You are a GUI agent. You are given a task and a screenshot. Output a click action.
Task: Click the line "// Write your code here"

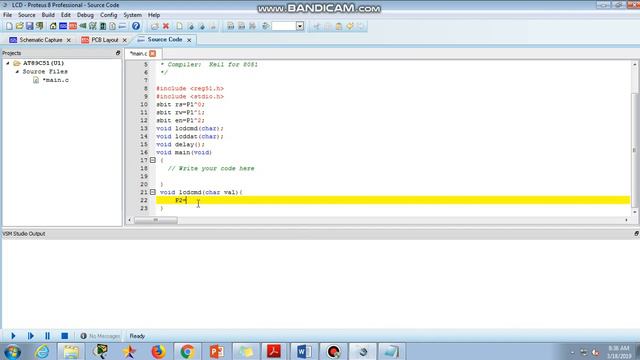(x=211, y=168)
